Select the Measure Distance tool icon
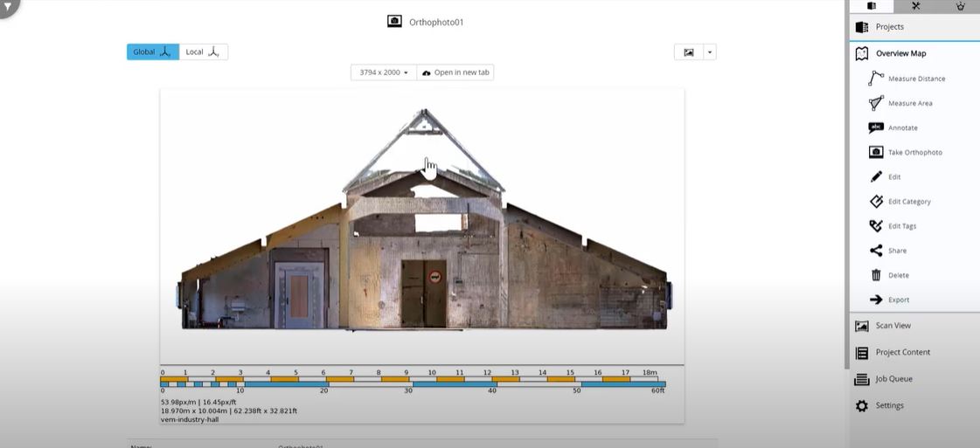 tap(876, 78)
